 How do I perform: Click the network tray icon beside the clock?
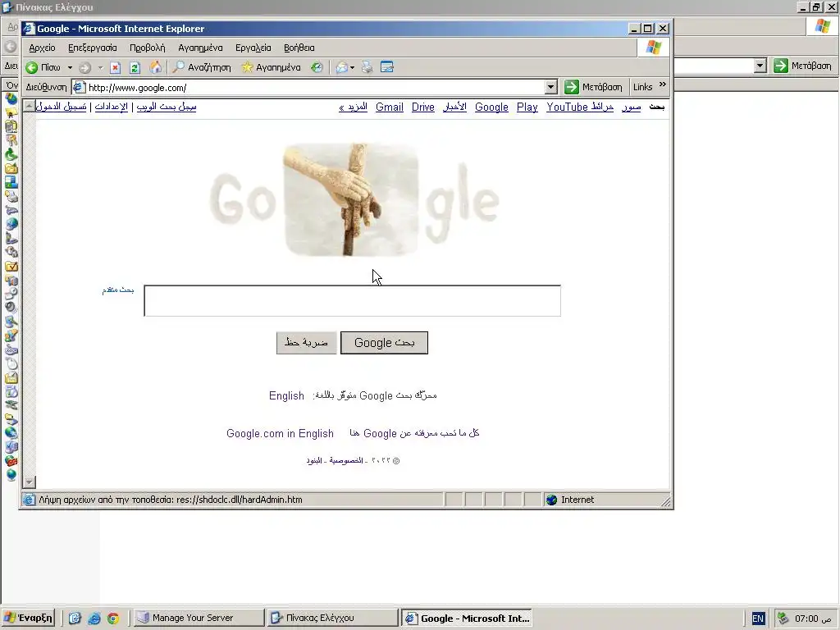click(x=783, y=619)
